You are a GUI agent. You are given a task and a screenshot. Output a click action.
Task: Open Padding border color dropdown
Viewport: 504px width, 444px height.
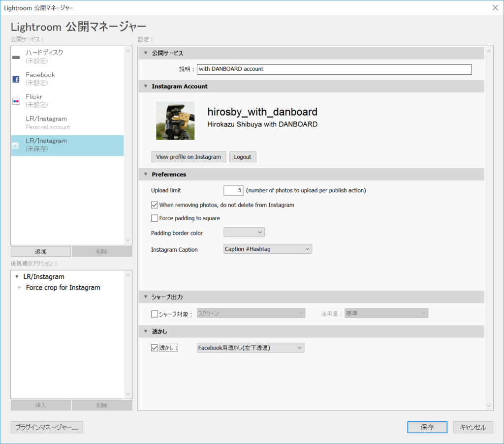coord(244,233)
